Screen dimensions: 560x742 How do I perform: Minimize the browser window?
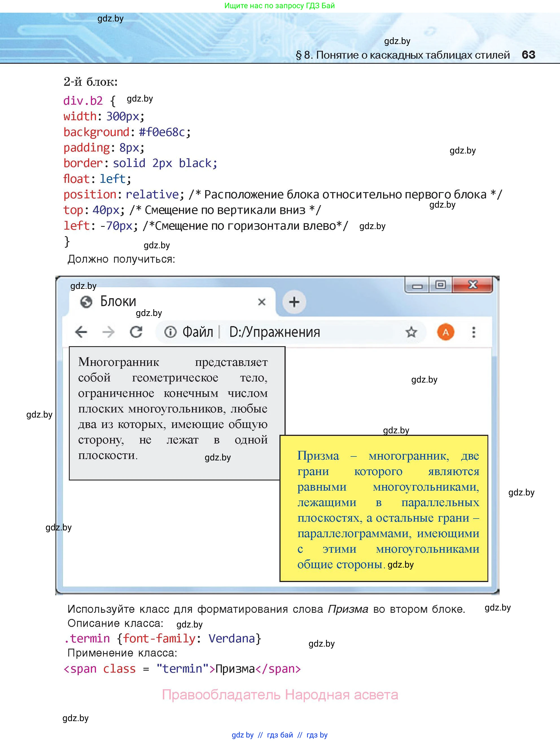coord(417,286)
